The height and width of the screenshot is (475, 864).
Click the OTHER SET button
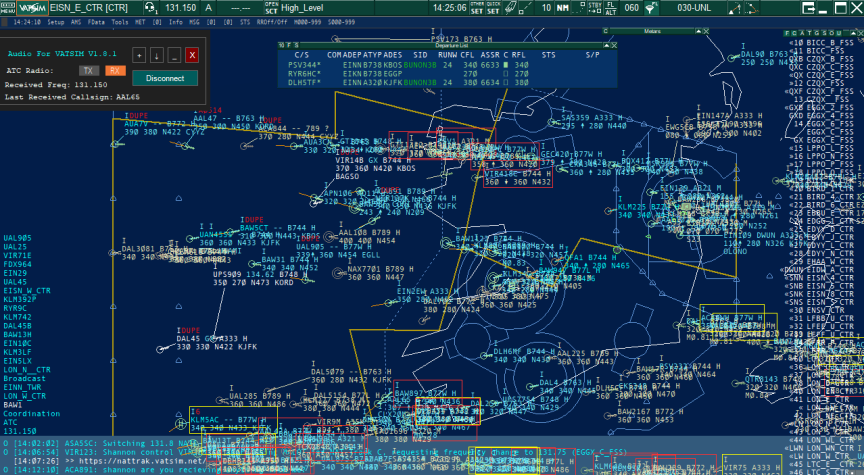coord(477,8)
